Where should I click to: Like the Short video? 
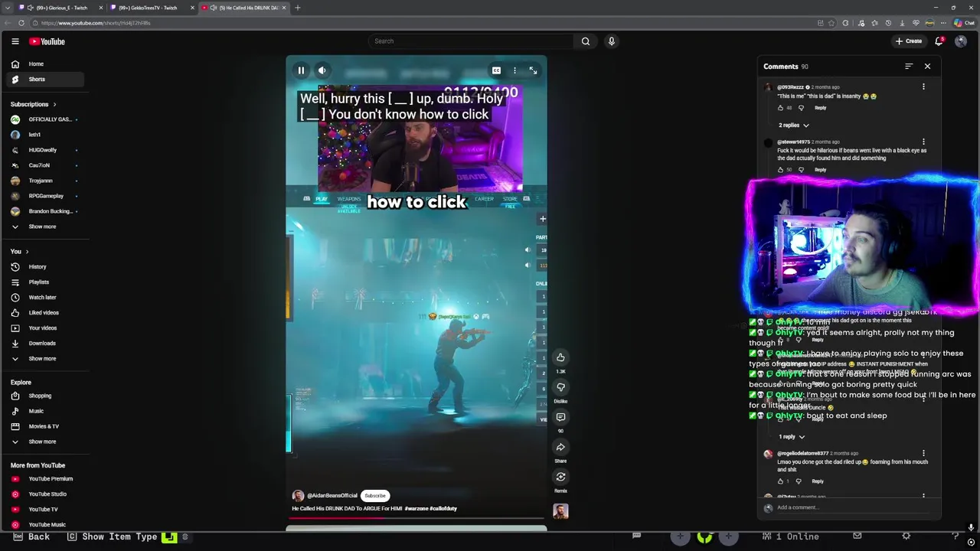560,357
